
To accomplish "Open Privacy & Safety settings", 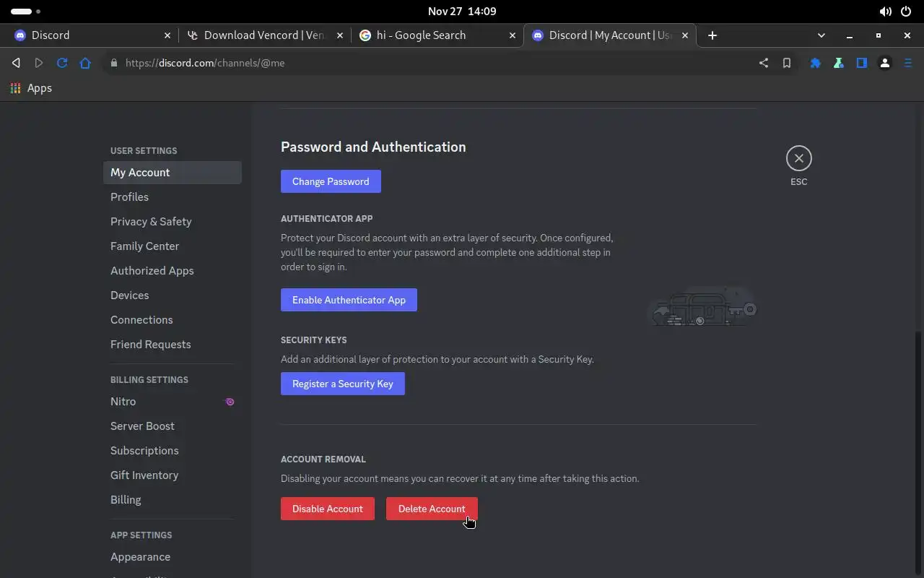I will click(172, 221).
